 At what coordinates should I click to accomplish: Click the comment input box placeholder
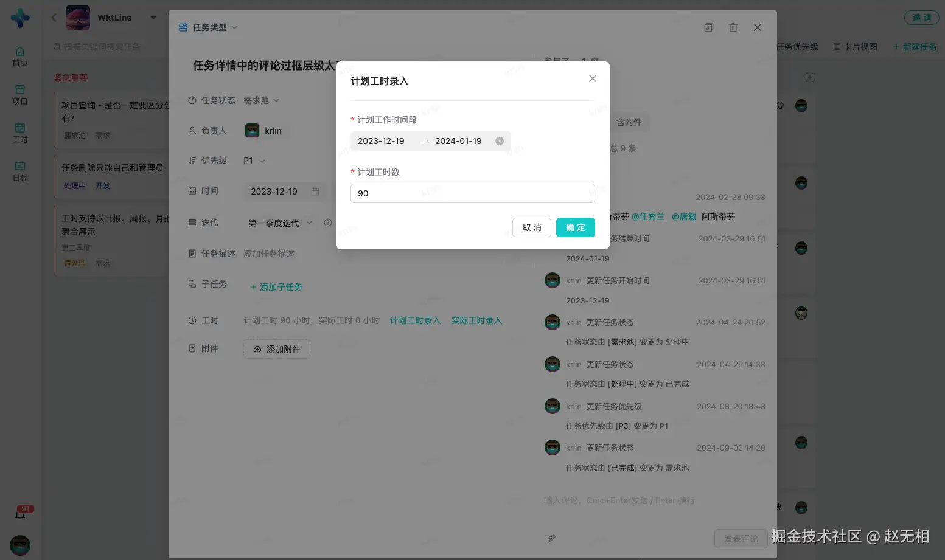pyautogui.click(x=619, y=500)
